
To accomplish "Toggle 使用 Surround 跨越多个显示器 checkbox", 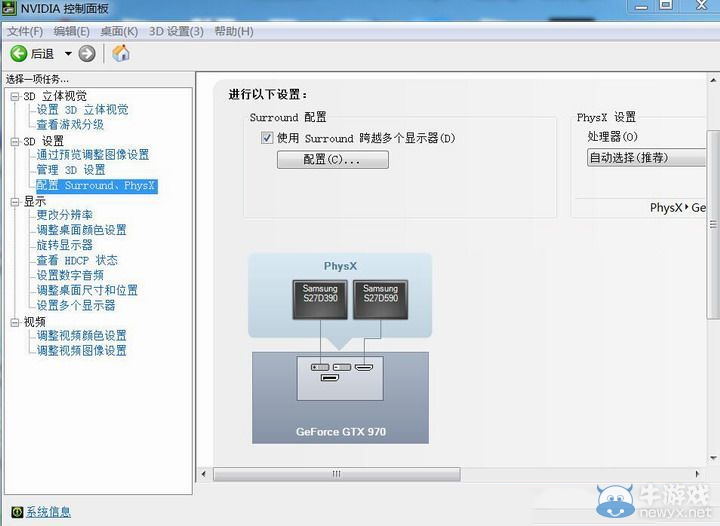I will click(x=267, y=138).
